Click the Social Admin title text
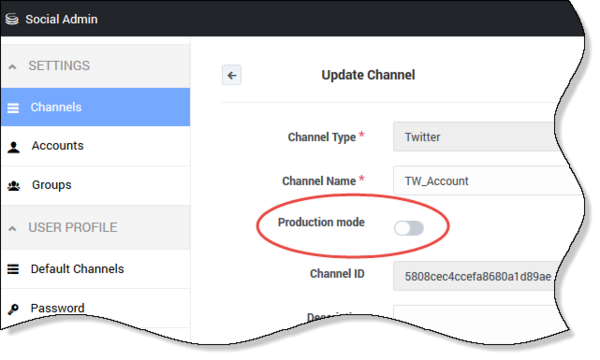The height and width of the screenshot is (360, 600). 62,19
